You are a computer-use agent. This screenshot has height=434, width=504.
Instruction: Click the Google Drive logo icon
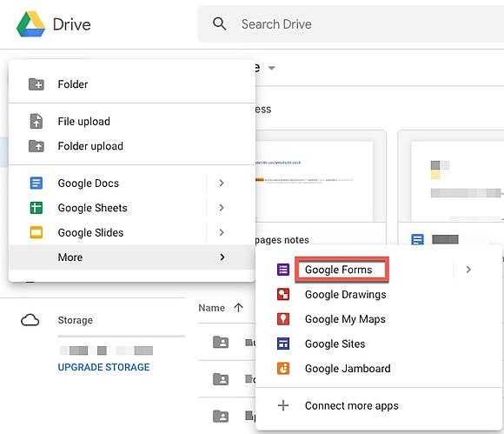[30, 24]
